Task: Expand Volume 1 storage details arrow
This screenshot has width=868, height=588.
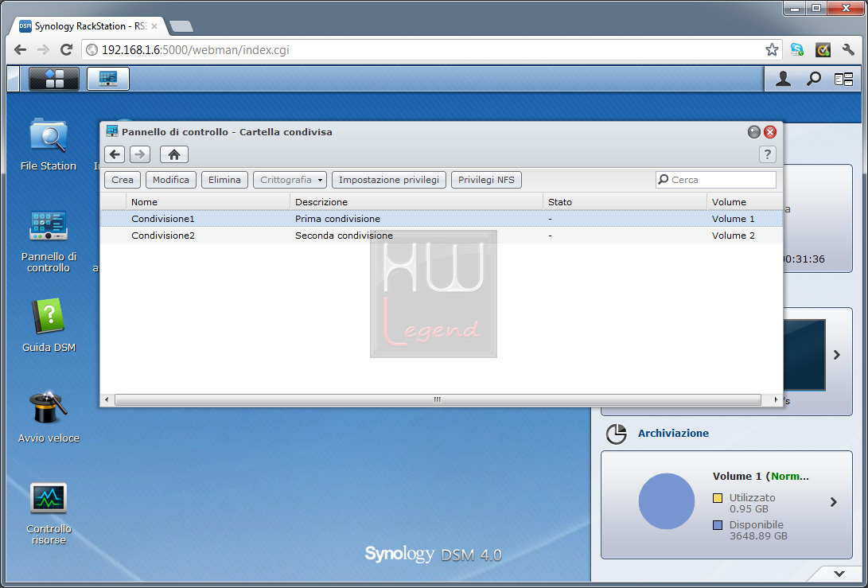Action: point(833,502)
